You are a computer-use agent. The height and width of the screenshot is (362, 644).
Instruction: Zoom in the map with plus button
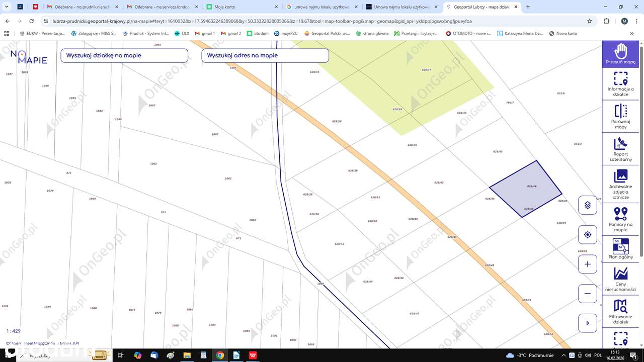(x=587, y=264)
